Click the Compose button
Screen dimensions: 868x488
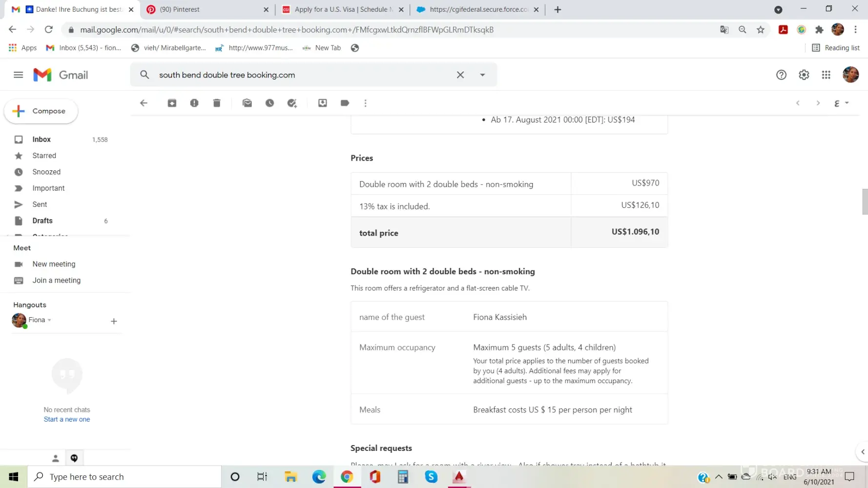41,111
